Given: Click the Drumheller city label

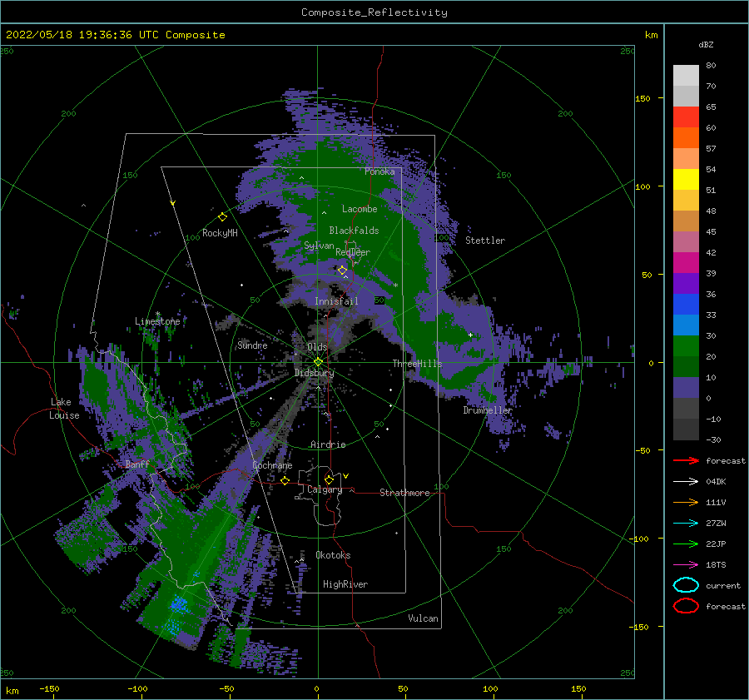Looking at the screenshot, I should point(488,410).
